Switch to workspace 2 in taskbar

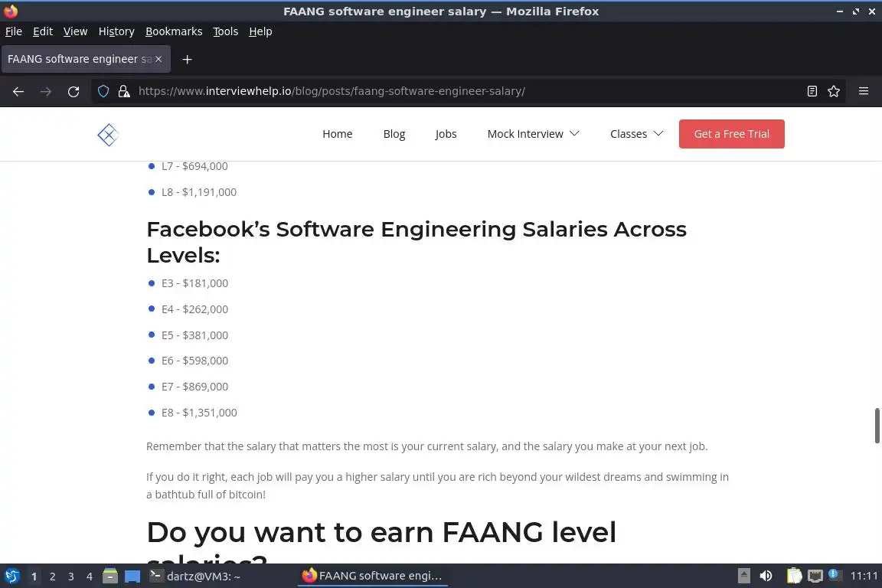[52, 577]
